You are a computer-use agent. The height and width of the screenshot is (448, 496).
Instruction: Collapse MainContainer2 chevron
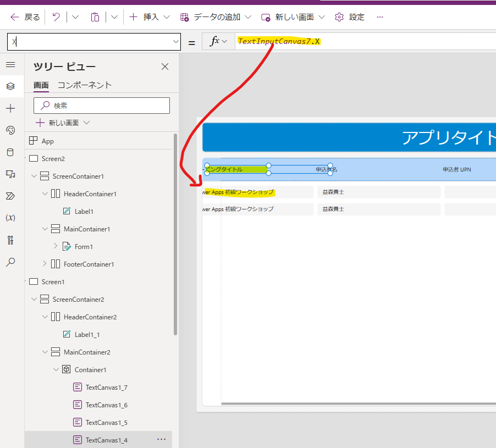click(x=45, y=352)
